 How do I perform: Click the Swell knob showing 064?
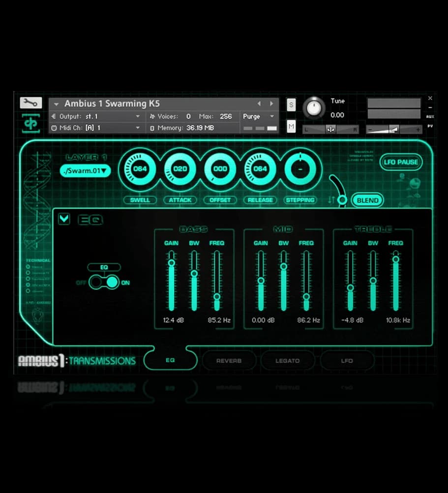pyautogui.click(x=140, y=169)
